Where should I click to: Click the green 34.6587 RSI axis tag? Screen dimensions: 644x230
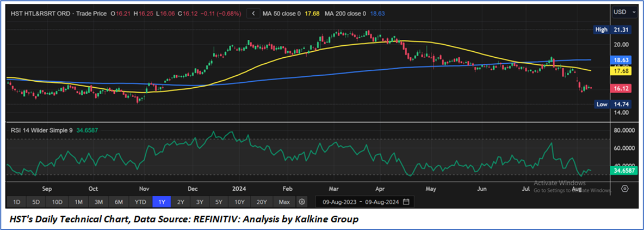pos(625,170)
